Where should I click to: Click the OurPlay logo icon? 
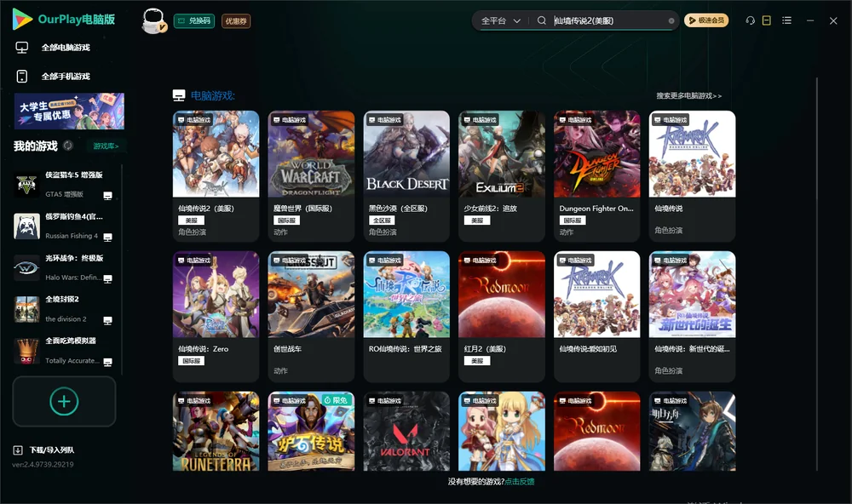pyautogui.click(x=22, y=19)
